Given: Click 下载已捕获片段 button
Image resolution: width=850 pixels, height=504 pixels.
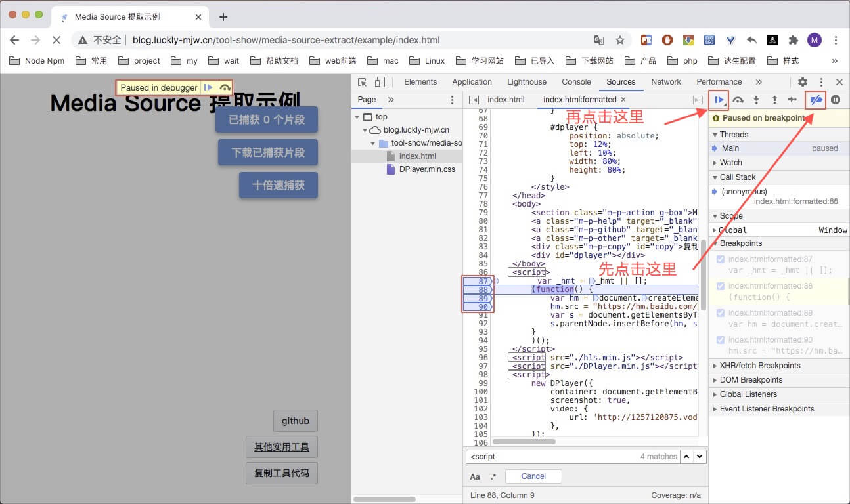Looking at the screenshot, I should point(268,152).
